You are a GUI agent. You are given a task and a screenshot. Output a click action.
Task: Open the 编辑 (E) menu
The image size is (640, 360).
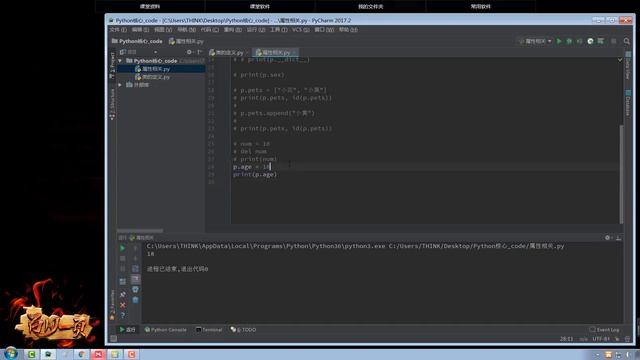[x=140, y=30]
